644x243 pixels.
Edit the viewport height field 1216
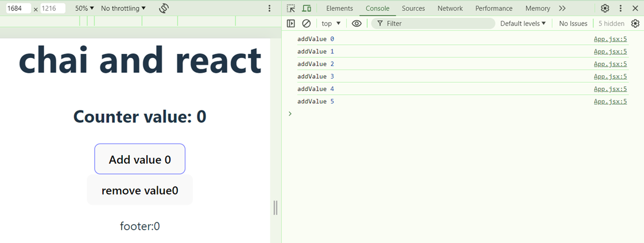click(53, 8)
